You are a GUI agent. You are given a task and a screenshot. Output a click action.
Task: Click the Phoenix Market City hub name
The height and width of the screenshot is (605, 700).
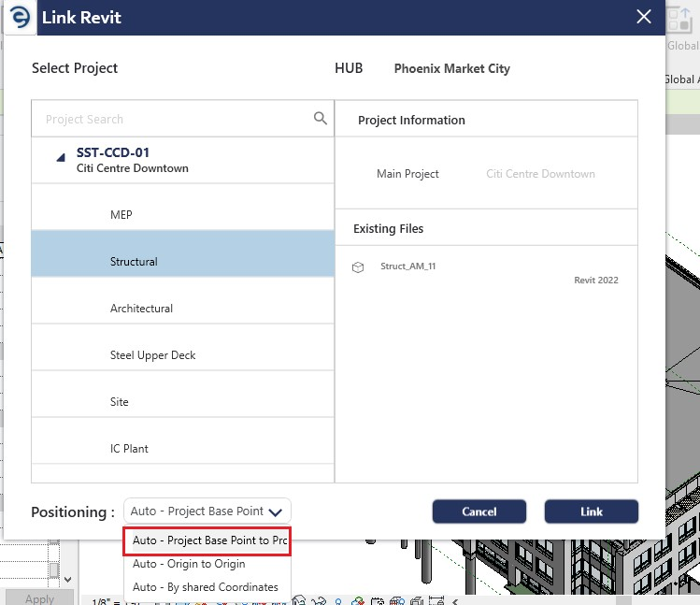pos(451,68)
